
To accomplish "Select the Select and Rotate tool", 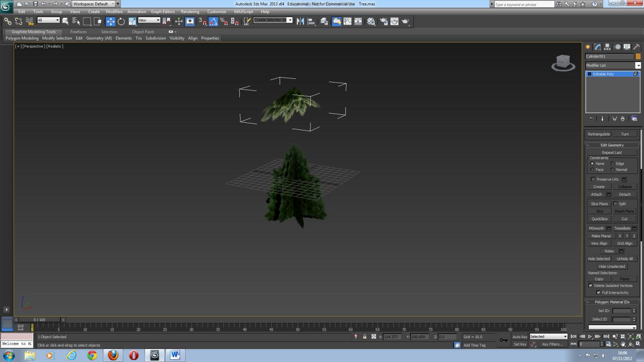I will tap(121, 21).
